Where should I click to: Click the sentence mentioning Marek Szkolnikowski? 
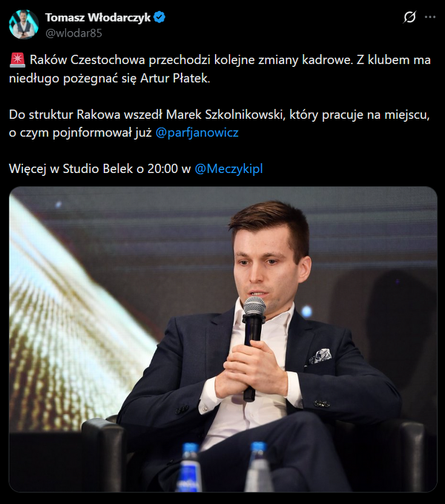[x=220, y=123]
